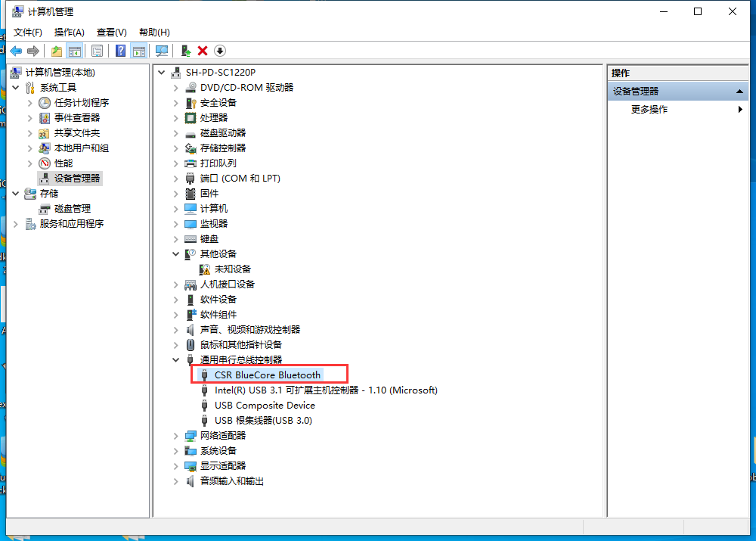Click the Forward arrow toolbar icon
The width and height of the screenshot is (756, 541).
(x=33, y=51)
